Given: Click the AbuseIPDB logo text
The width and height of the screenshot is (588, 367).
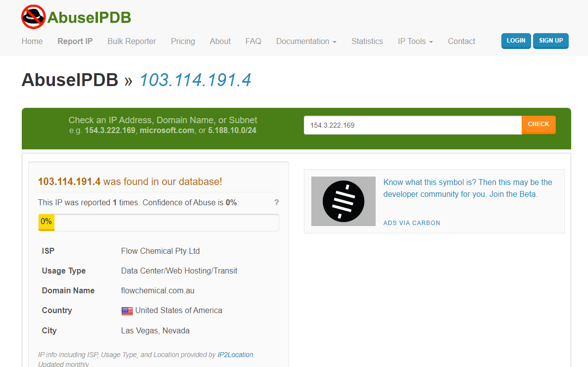Looking at the screenshot, I should (x=89, y=18).
